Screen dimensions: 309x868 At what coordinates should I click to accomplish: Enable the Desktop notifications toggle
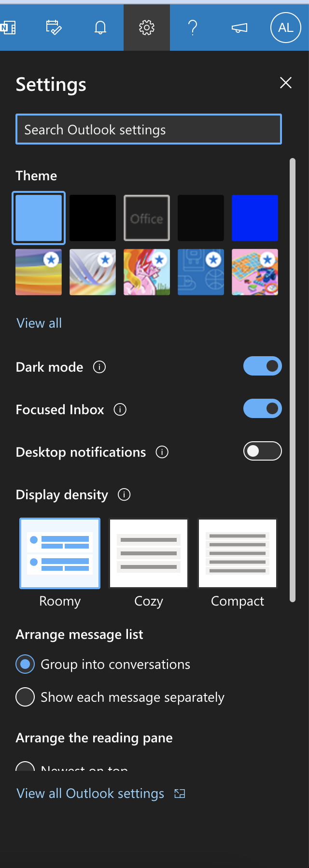(263, 451)
